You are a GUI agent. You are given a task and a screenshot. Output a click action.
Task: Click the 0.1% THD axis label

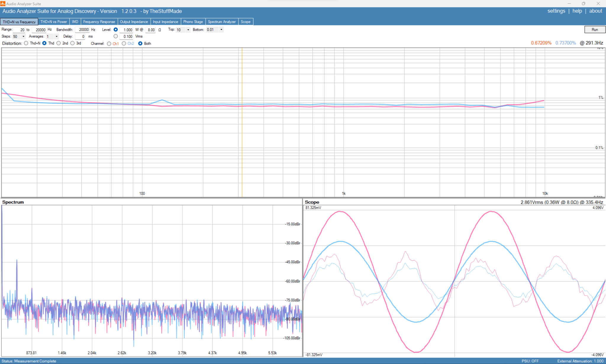click(x=599, y=148)
